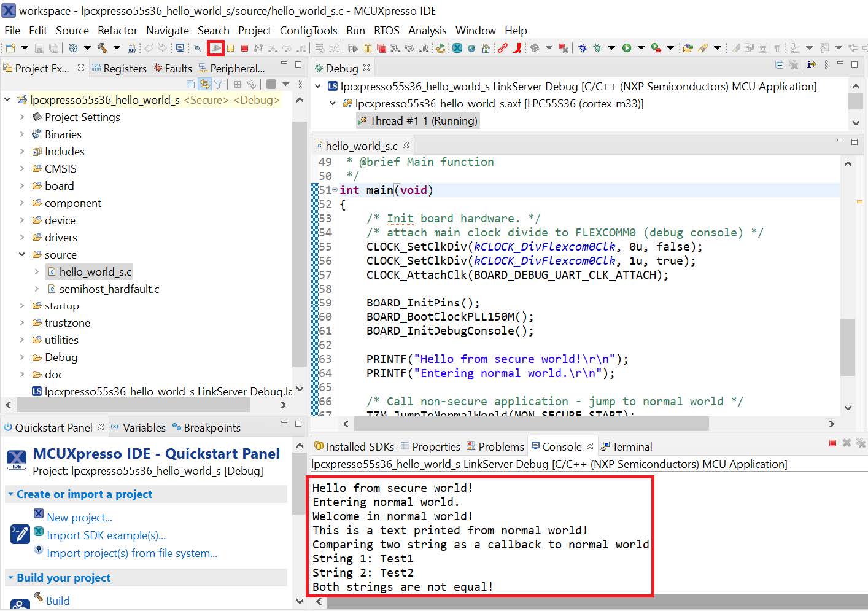Viewport: 868px width, 611px height.
Task: Terminate console process with red square icon
Action: click(x=832, y=443)
